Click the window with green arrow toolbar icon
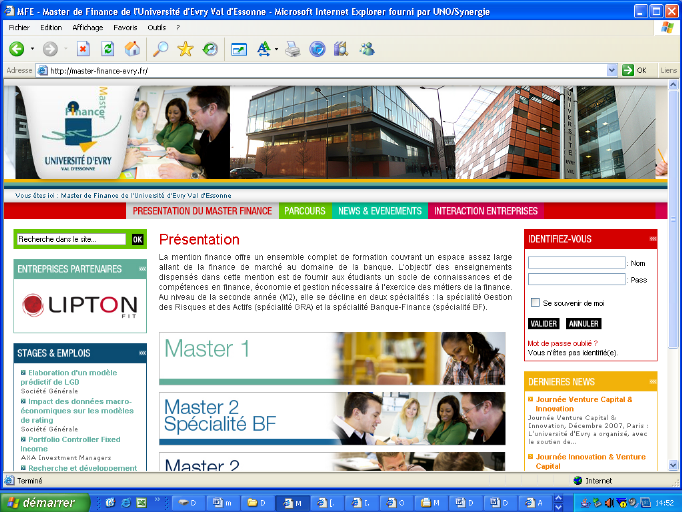Image resolution: width=682 pixels, height=512 pixels. coord(239,50)
